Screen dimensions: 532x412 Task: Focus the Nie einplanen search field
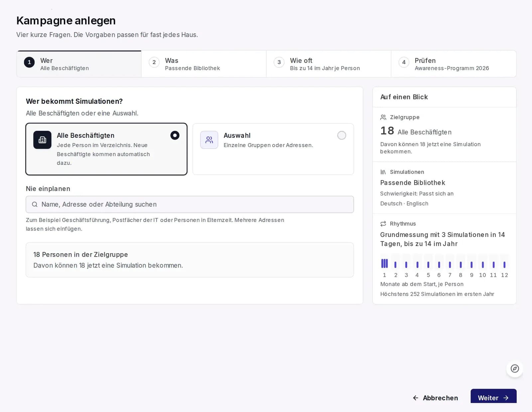click(190, 204)
